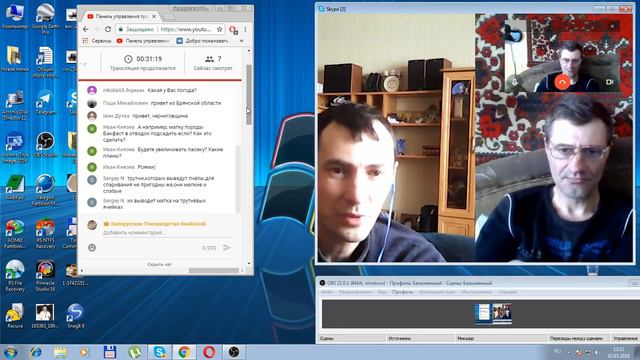Image resolution: width=640 pixels, height=360 pixels.
Task: Open the Google Earth Pro desktop icon
Action: tap(45, 20)
